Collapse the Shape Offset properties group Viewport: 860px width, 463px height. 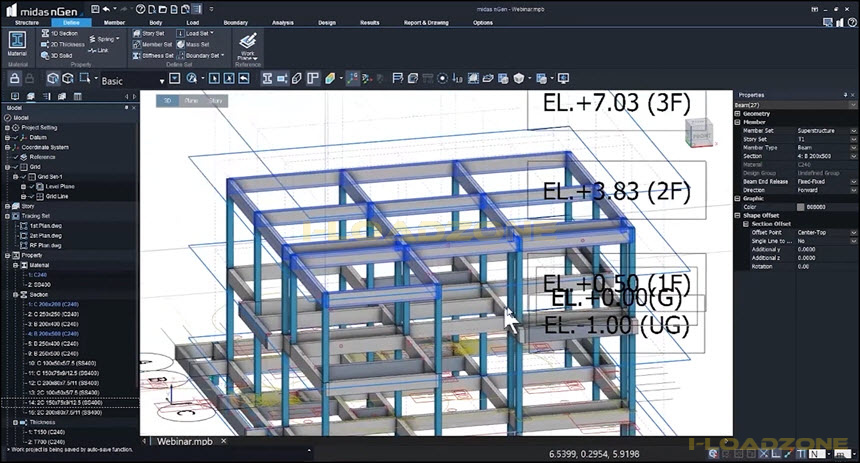pos(738,216)
